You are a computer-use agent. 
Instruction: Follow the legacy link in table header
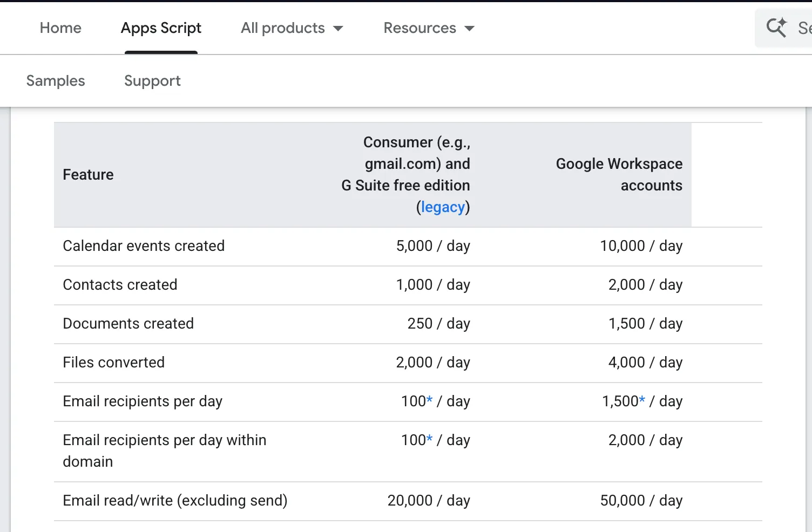tap(443, 207)
